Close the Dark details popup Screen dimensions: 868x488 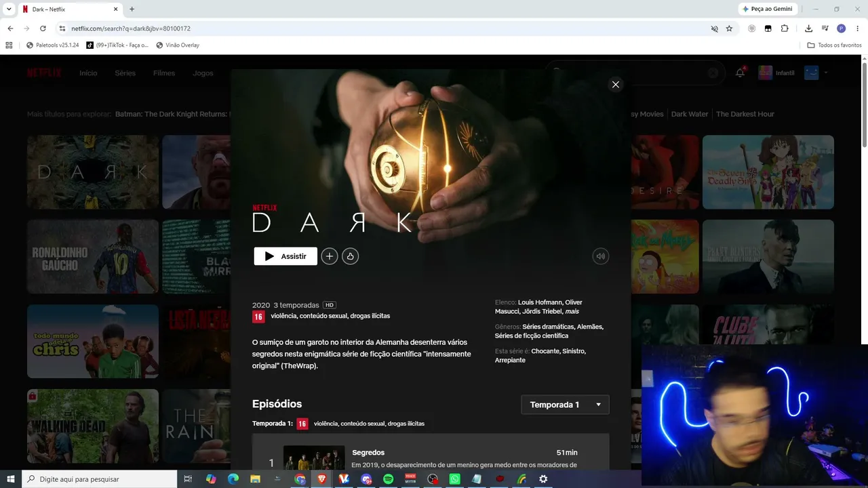tap(616, 85)
